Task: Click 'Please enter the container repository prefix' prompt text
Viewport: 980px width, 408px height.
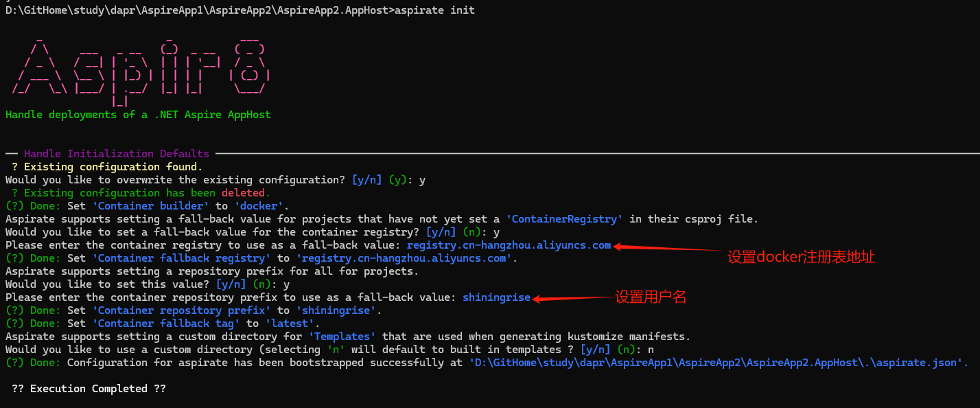Action: coord(231,297)
